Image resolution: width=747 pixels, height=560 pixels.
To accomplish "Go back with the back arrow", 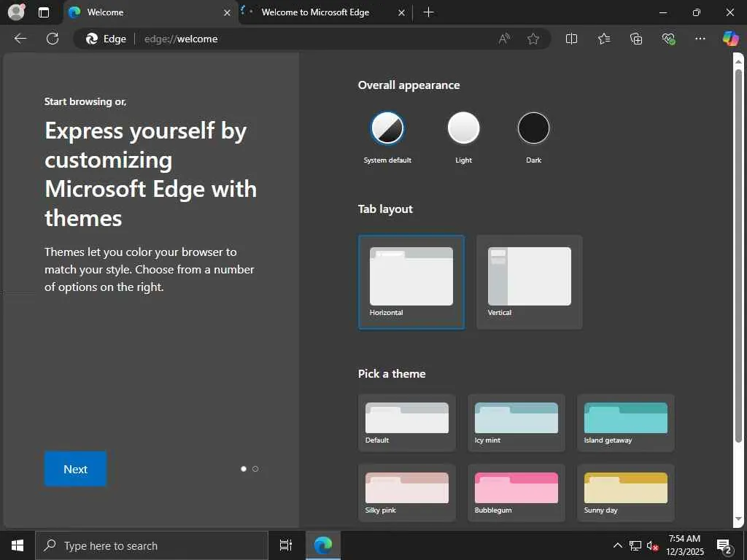I will coord(20,39).
